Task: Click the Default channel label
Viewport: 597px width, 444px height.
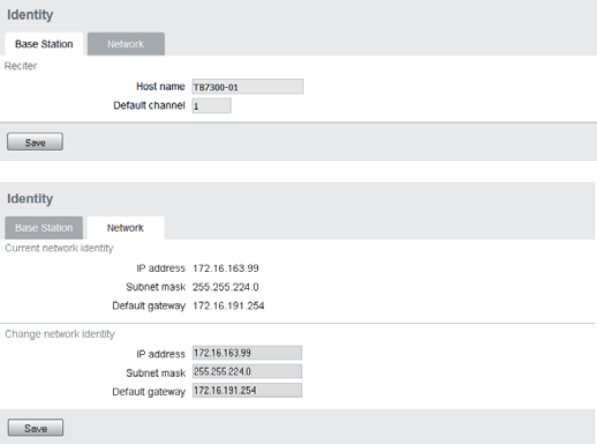Action: (149, 105)
